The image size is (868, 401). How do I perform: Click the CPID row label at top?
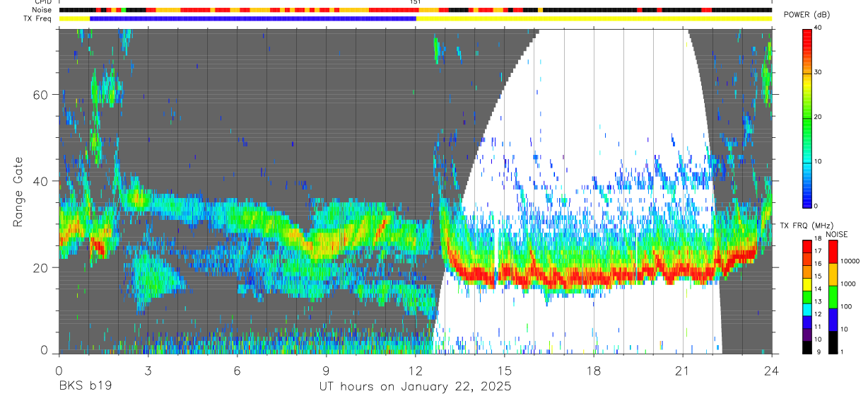43,2
